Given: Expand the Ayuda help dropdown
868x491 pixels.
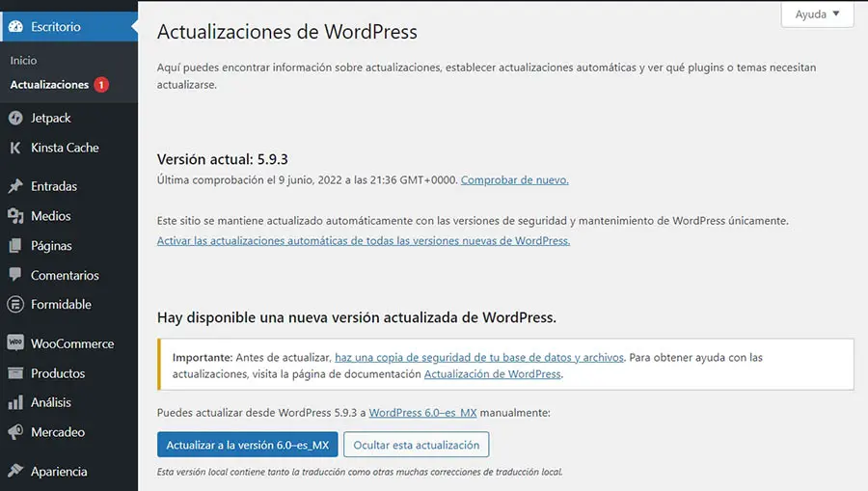Looking at the screenshot, I should pos(817,14).
